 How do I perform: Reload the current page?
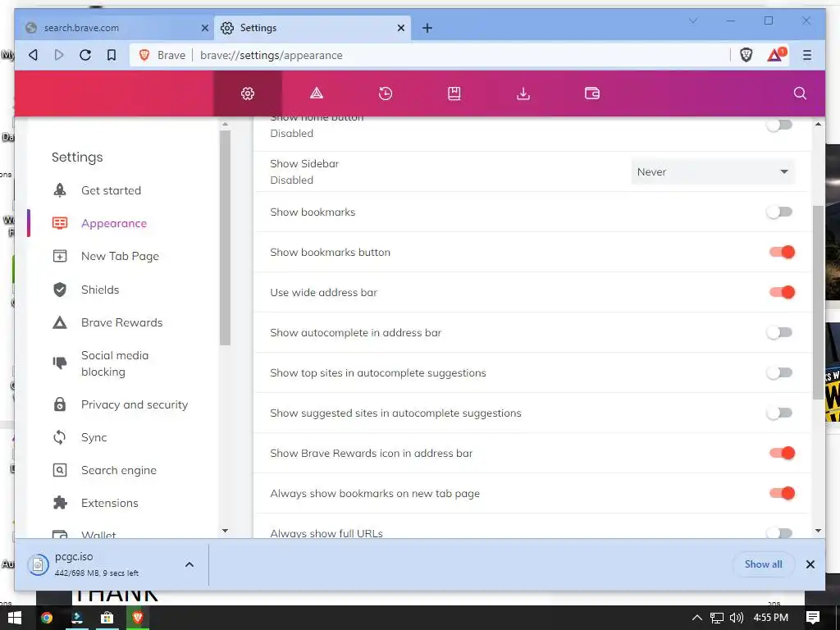(85, 55)
